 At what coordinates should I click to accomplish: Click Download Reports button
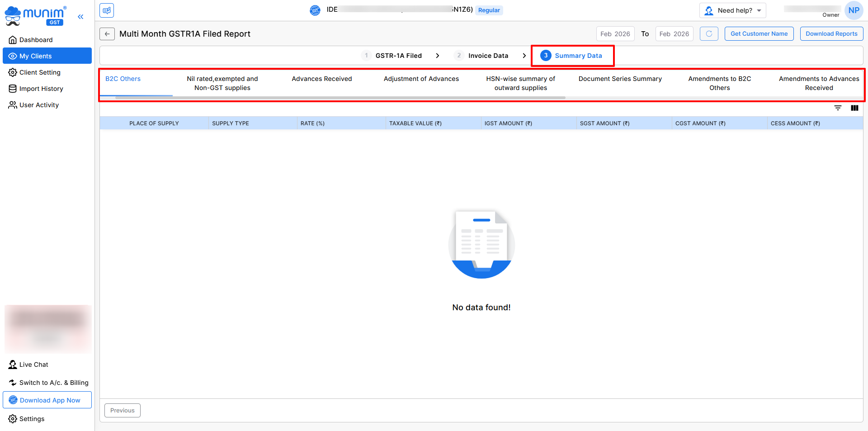[831, 34]
